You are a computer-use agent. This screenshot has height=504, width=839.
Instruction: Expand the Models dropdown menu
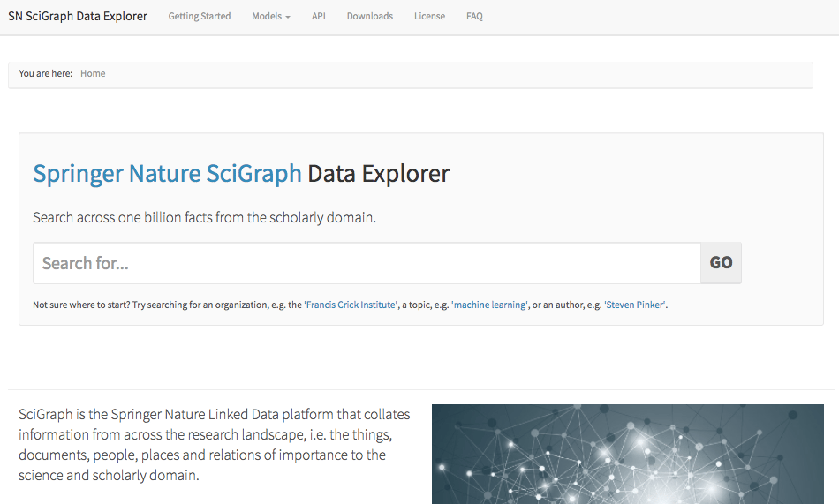click(x=271, y=16)
